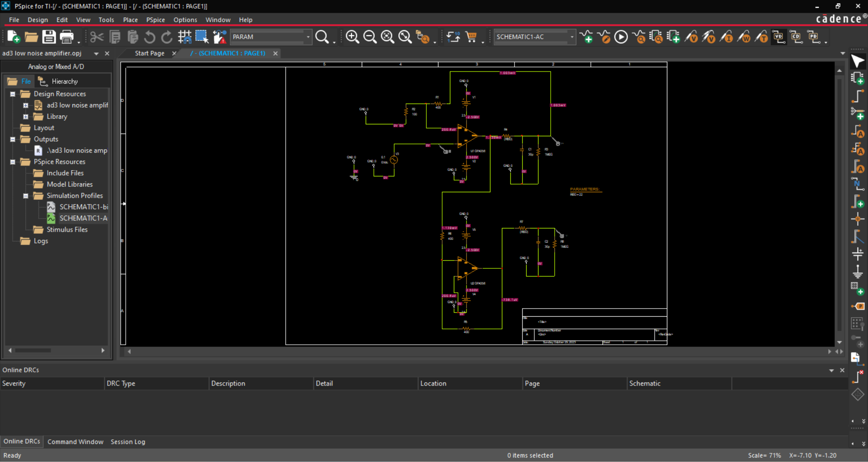Save the design with the floppy icon
This screenshot has height=462, width=868.
tap(49, 37)
